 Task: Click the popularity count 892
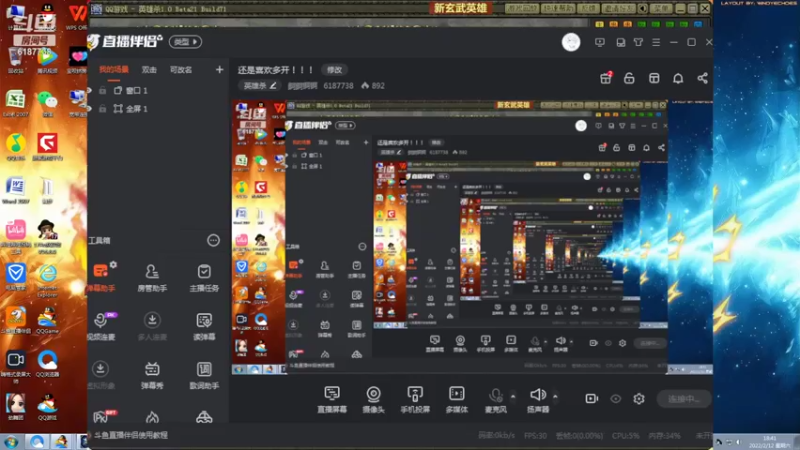pyautogui.click(x=373, y=86)
